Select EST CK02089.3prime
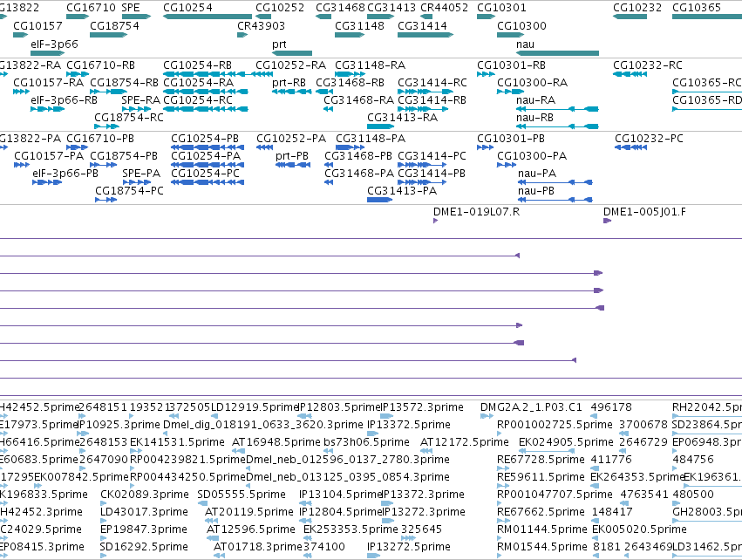Image resolution: width=742 pixels, height=560 pixels. click(145, 495)
